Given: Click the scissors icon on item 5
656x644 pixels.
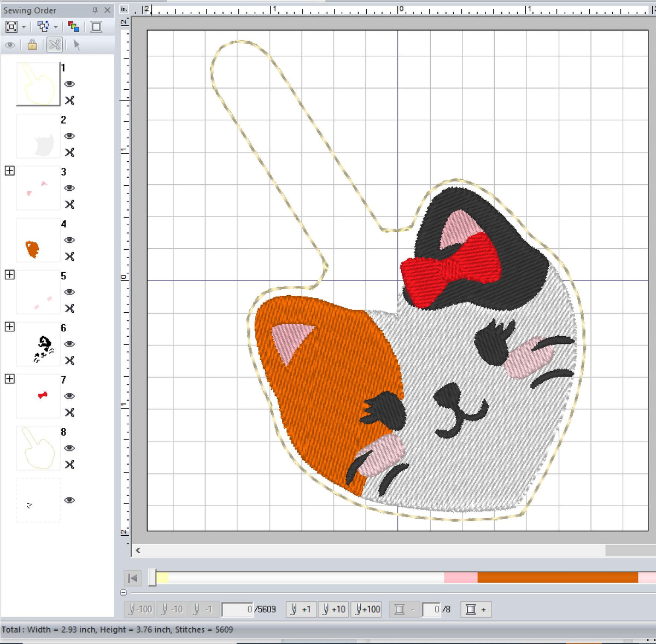Looking at the screenshot, I should [69, 308].
